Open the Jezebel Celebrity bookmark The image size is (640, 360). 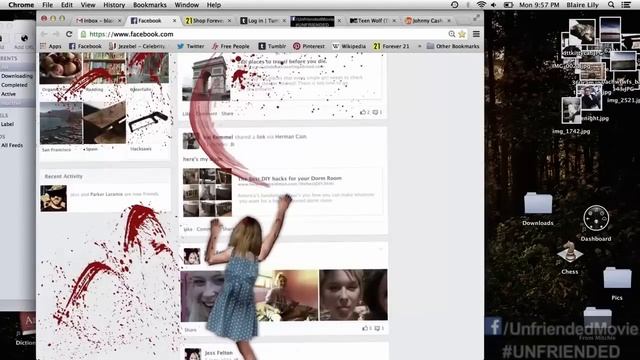click(x=137, y=46)
